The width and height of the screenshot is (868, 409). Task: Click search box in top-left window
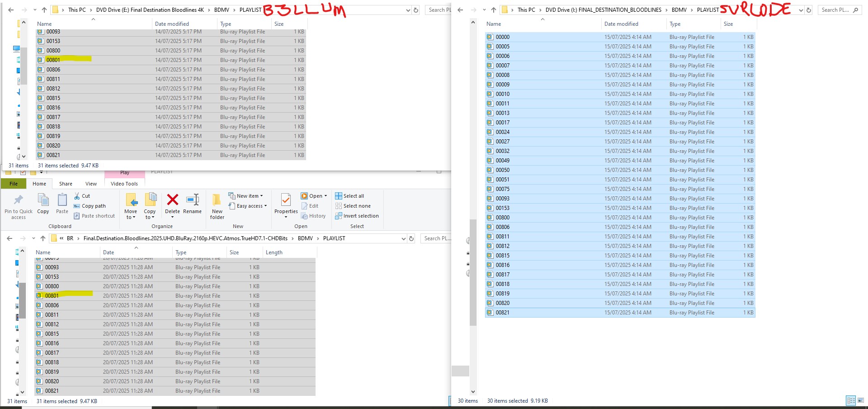[439, 10]
